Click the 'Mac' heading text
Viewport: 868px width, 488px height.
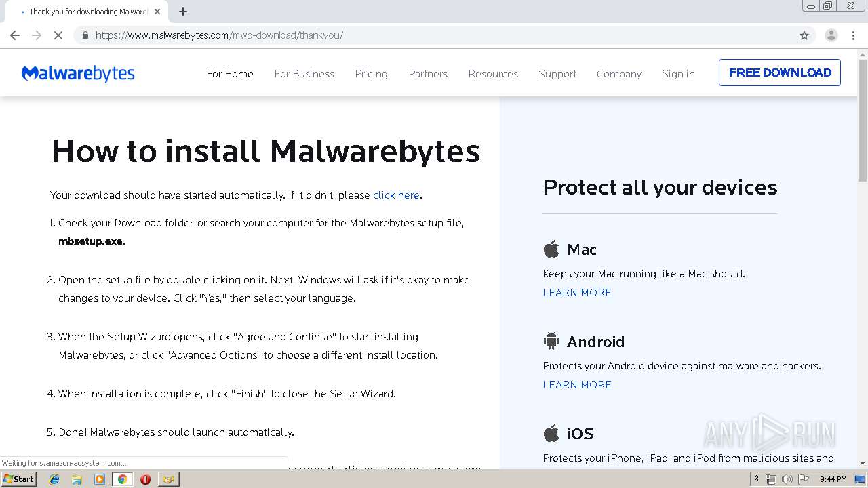point(582,249)
